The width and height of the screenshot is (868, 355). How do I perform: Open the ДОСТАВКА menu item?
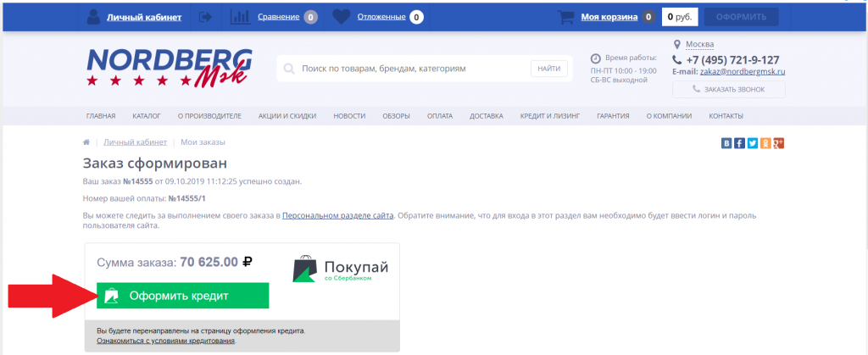486,116
